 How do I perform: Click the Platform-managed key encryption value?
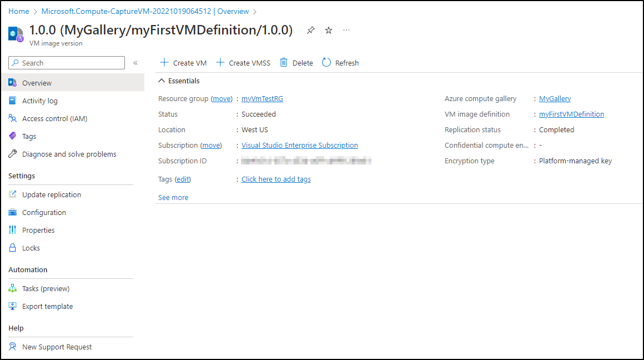[x=575, y=161]
